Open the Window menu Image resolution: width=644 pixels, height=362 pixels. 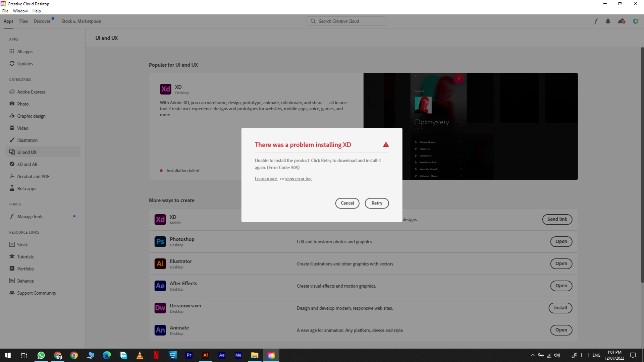click(x=20, y=11)
